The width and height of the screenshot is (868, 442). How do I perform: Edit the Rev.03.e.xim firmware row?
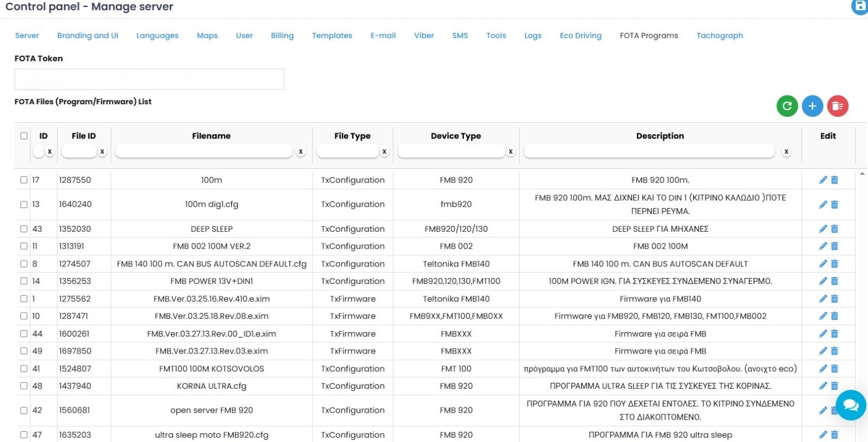(x=823, y=351)
